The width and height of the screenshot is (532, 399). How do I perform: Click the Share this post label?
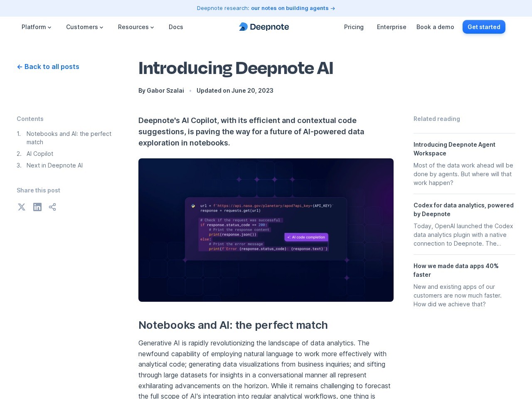38,190
